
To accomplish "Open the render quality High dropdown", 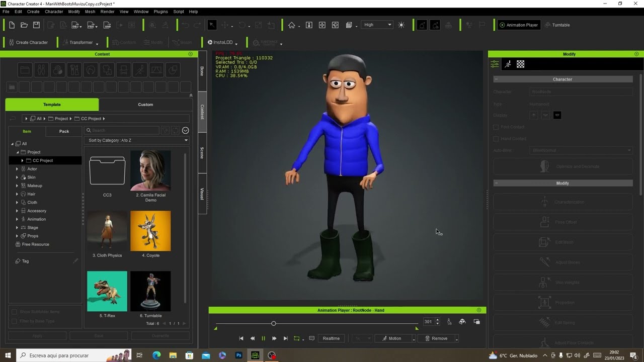I will pos(376,25).
